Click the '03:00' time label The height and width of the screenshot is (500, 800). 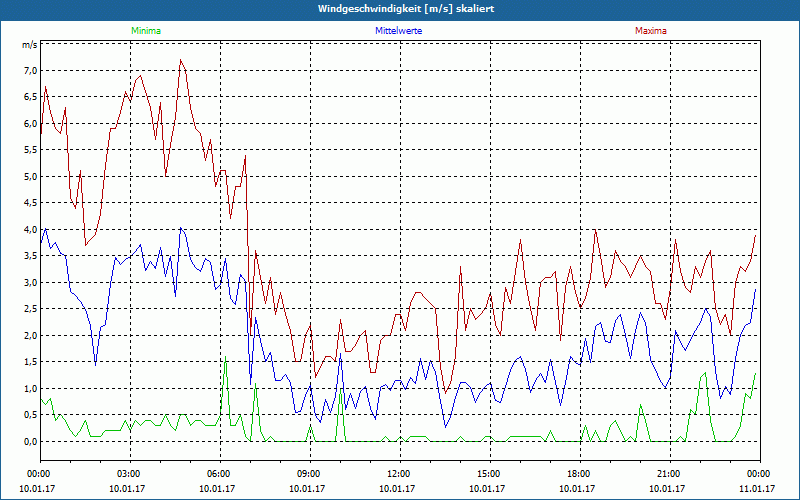point(127,474)
